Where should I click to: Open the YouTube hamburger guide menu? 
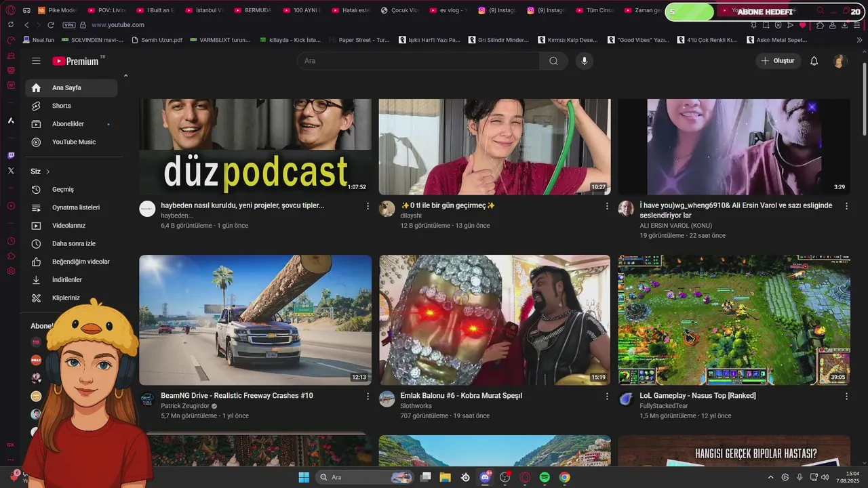36,61
